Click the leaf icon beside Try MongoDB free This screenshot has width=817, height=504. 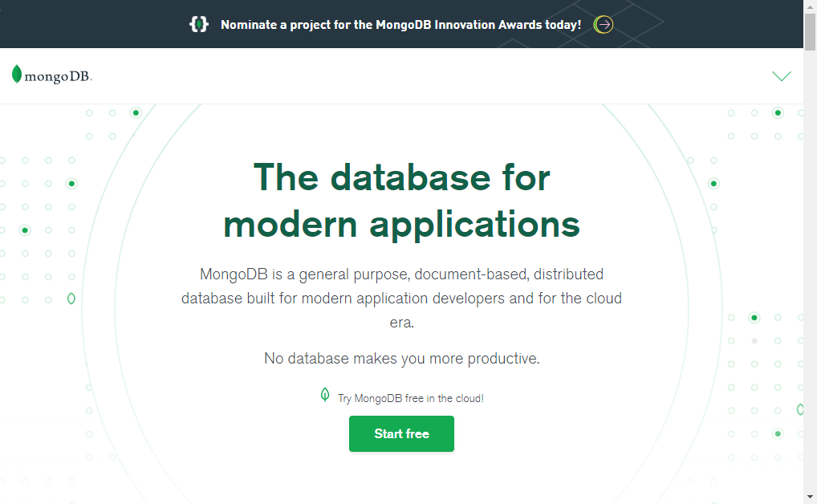pos(324,395)
